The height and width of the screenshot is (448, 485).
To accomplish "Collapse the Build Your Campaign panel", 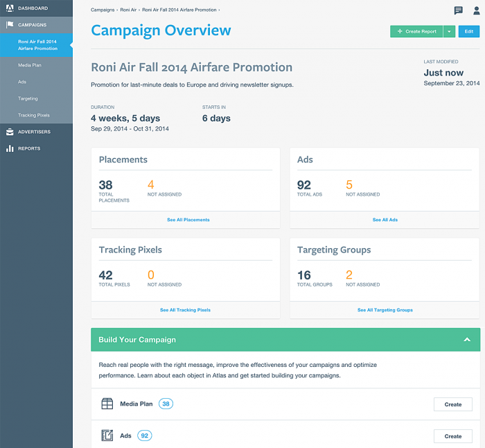I will click(467, 340).
